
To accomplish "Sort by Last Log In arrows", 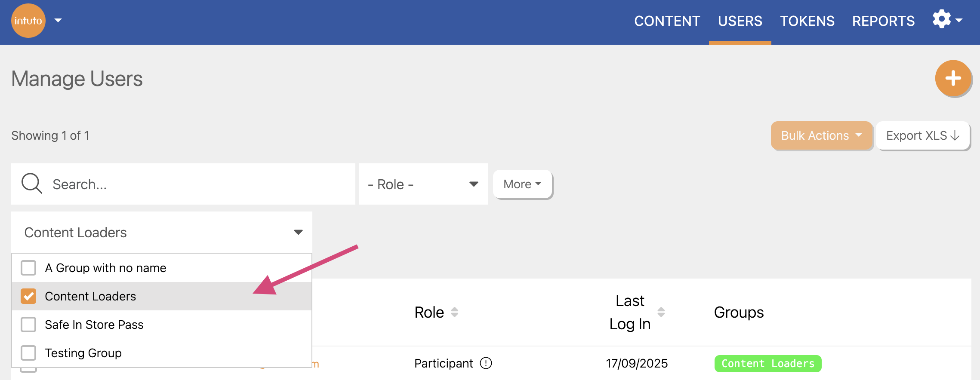I will [661, 312].
